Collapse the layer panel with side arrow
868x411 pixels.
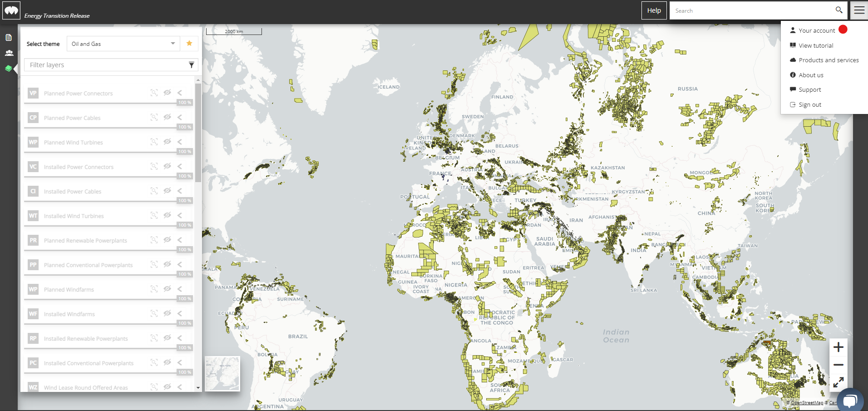[16, 69]
